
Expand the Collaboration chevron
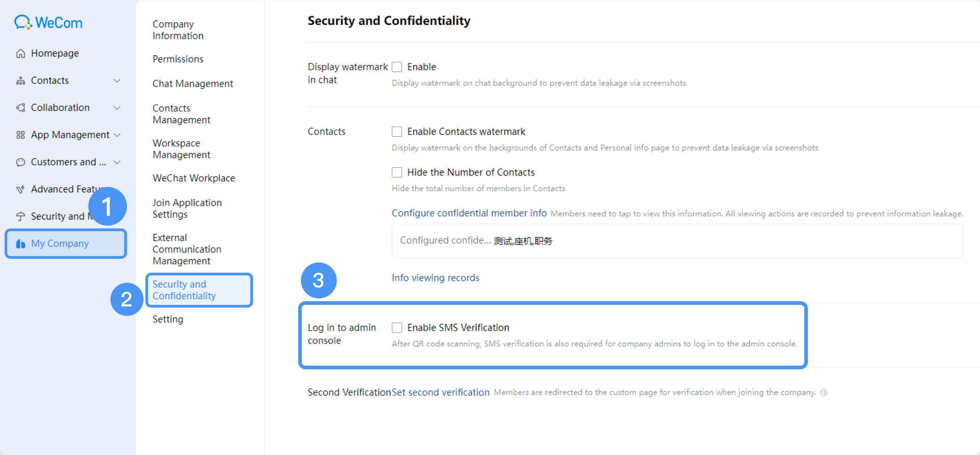coord(117,108)
